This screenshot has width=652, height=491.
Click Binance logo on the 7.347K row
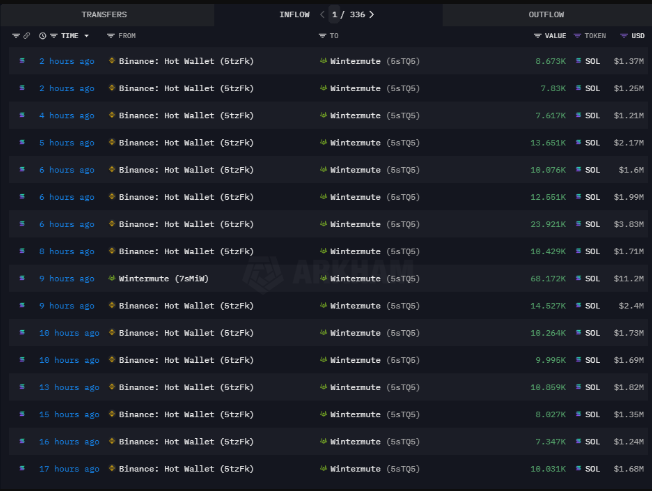coord(111,441)
